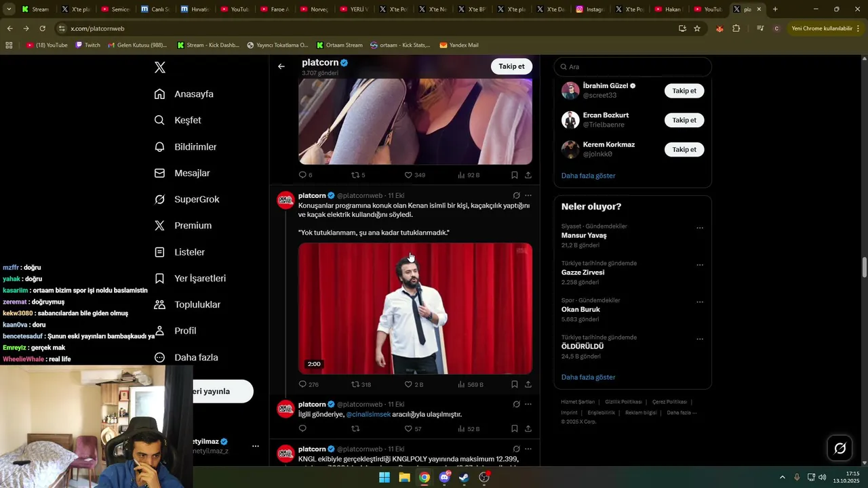Switch to the Instagram browser tab
Viewport: 868px width, 488px height.
(589, 9)
